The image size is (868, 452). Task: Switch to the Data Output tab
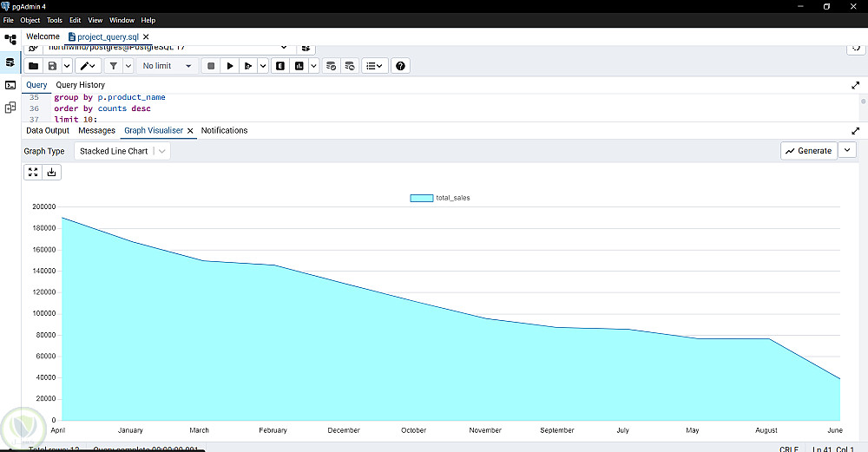pyautogui.click(x=48, y=130)
